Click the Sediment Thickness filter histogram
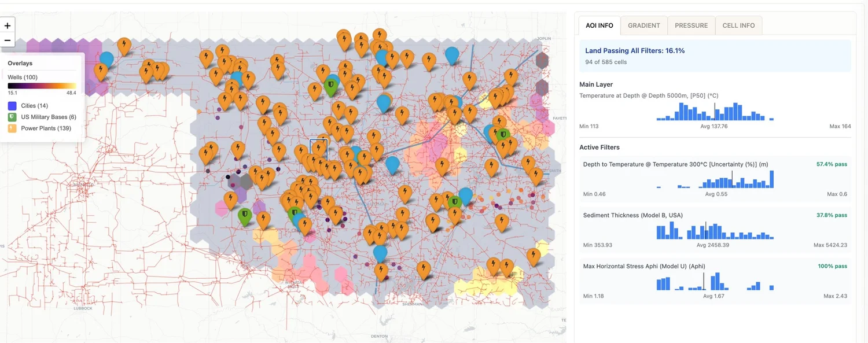Viewport: 868px width, 343px height. point(715,230)
